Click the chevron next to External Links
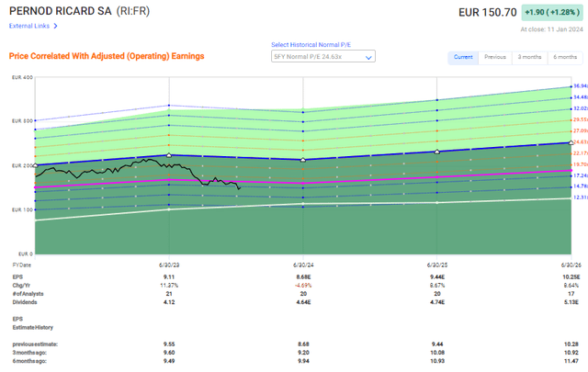Image resolution: width=588 pixels, height=372 pixels. tap(55, 26)
